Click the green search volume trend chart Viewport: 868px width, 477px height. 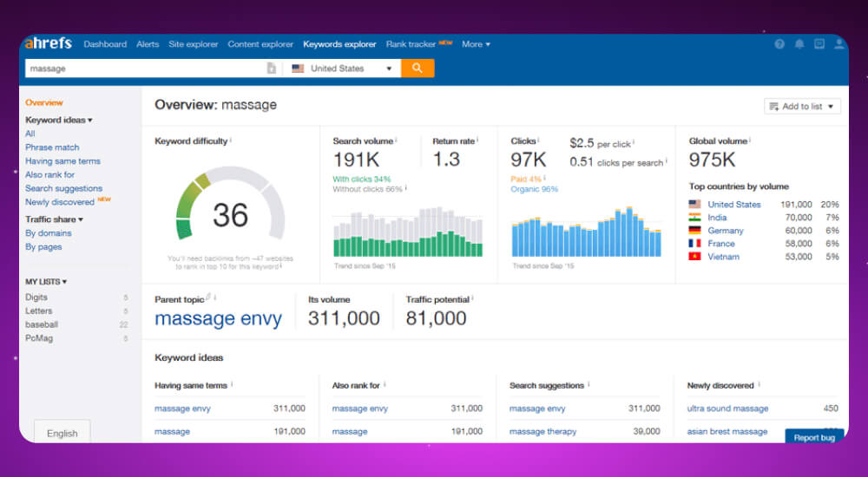tap(408, 232)
